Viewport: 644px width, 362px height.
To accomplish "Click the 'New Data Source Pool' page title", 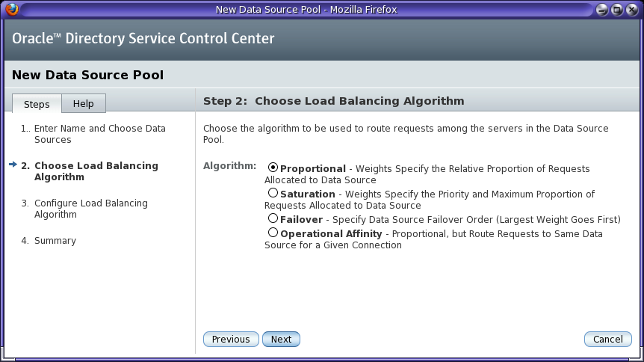I will pos(87,75).
